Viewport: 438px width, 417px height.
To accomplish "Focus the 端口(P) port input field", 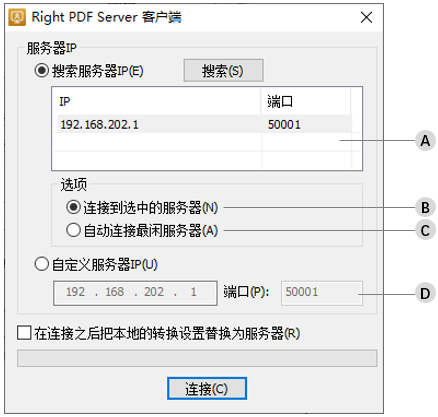I will coord(322,293).
